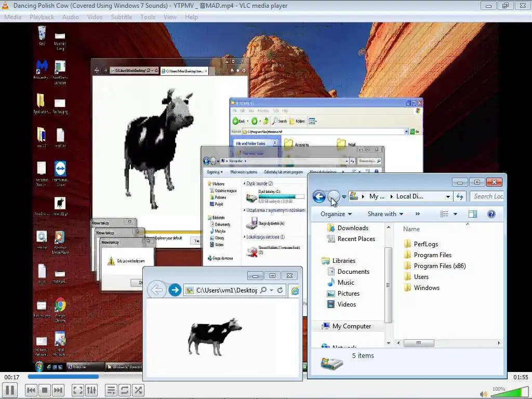Skip to previous media in VLC
The width and height of the screenshot is (532, 399).
(x=31, y=390)
